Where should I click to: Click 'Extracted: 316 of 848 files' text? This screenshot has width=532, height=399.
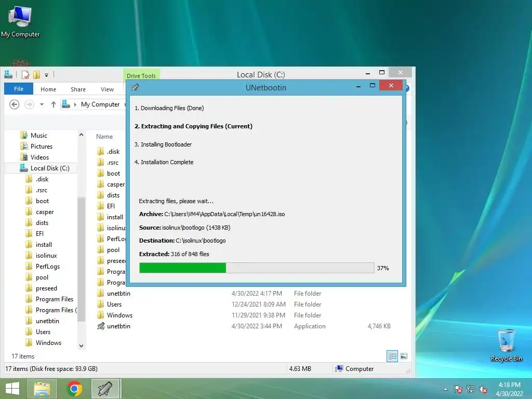[174, 254]
